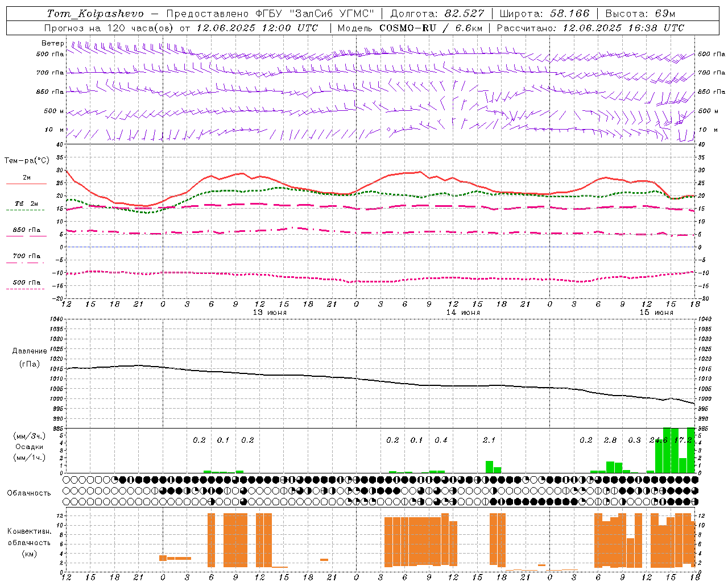728x582 pixels.
Task: Click the 700 гПа temperature legend entry
Action: coord(27,256)
